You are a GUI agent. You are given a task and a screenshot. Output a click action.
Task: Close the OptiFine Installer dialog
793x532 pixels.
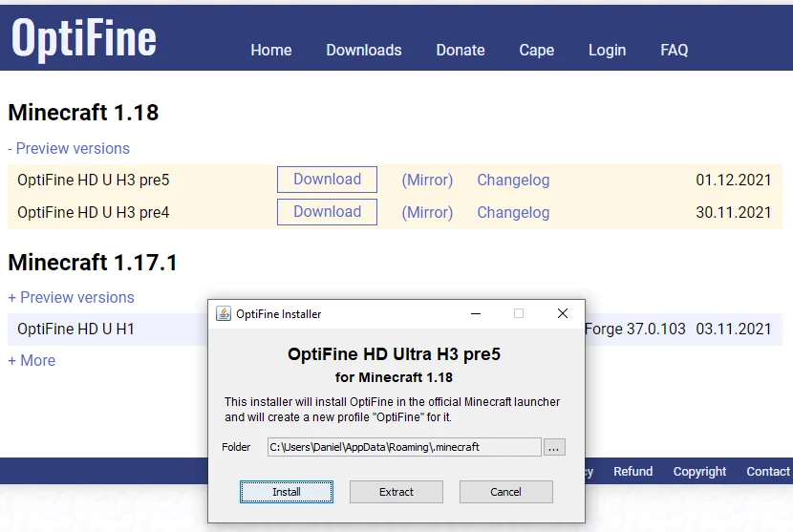(x=563, y=313)
